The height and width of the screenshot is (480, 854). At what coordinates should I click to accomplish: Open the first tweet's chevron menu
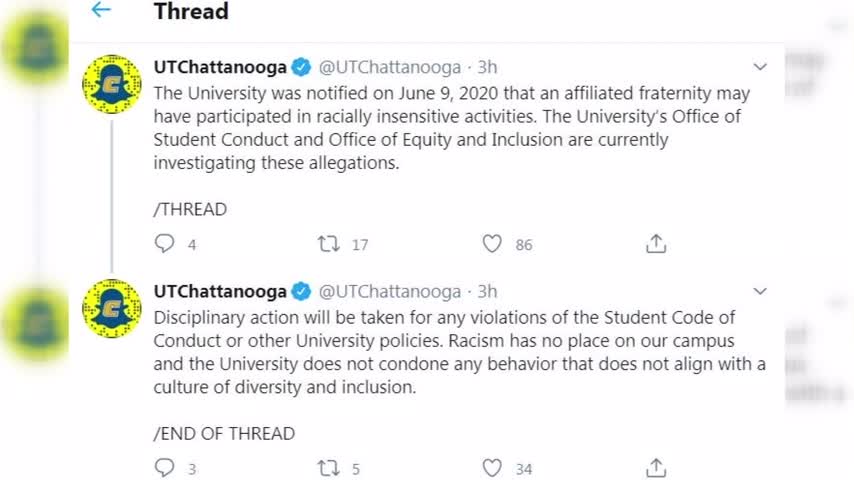point(760,67)
